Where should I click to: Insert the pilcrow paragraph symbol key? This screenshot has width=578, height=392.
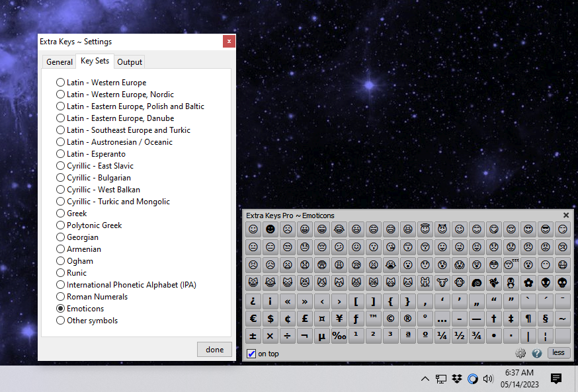point(528,319)
